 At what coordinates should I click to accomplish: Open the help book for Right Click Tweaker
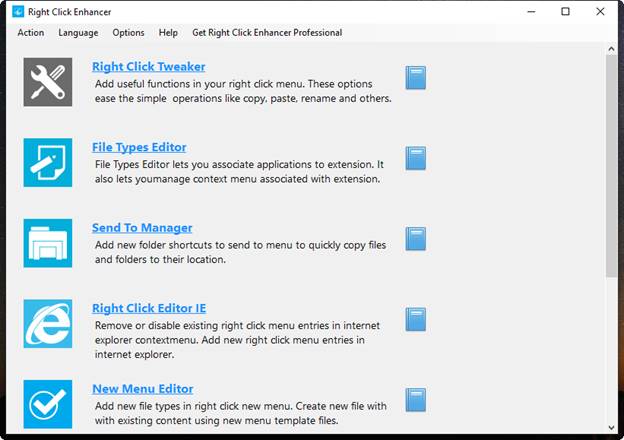pyautogui.click(x=415, y=78)
